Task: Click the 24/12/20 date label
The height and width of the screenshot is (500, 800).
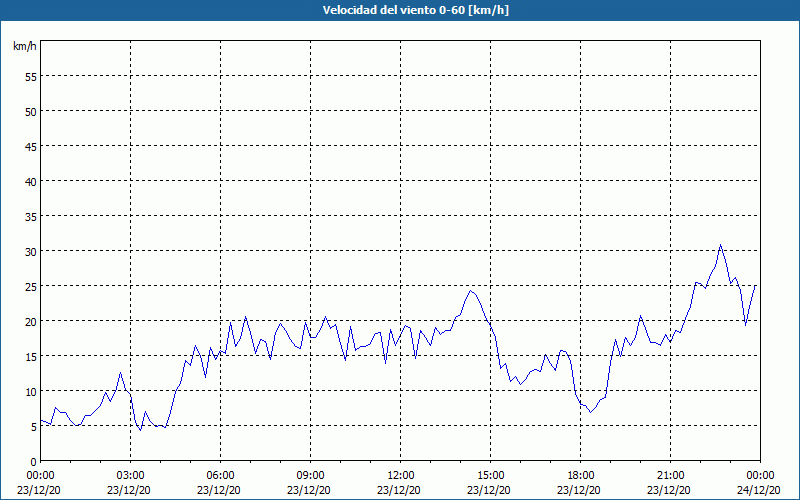Action: click(759, 490)
